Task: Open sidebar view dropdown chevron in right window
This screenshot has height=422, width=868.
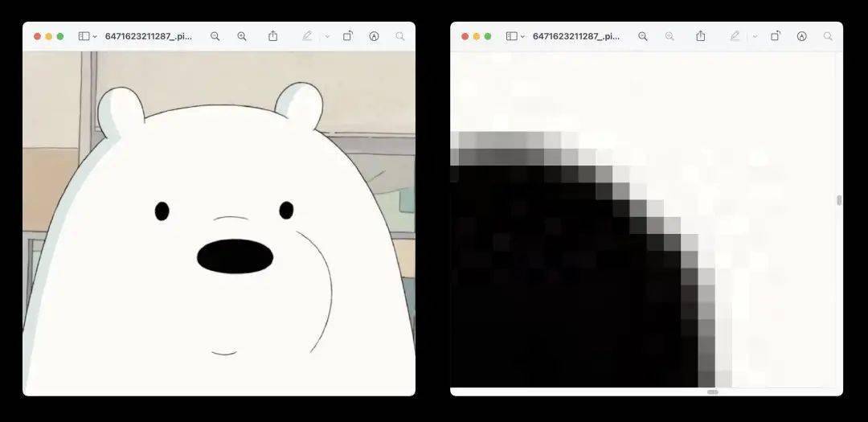Action: pos(522,36)
